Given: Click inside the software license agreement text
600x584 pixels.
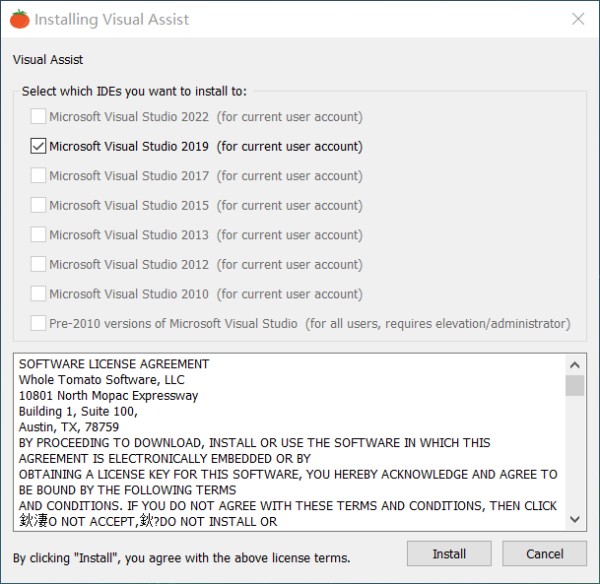Looking at the screenshot, I should point(289,442).
